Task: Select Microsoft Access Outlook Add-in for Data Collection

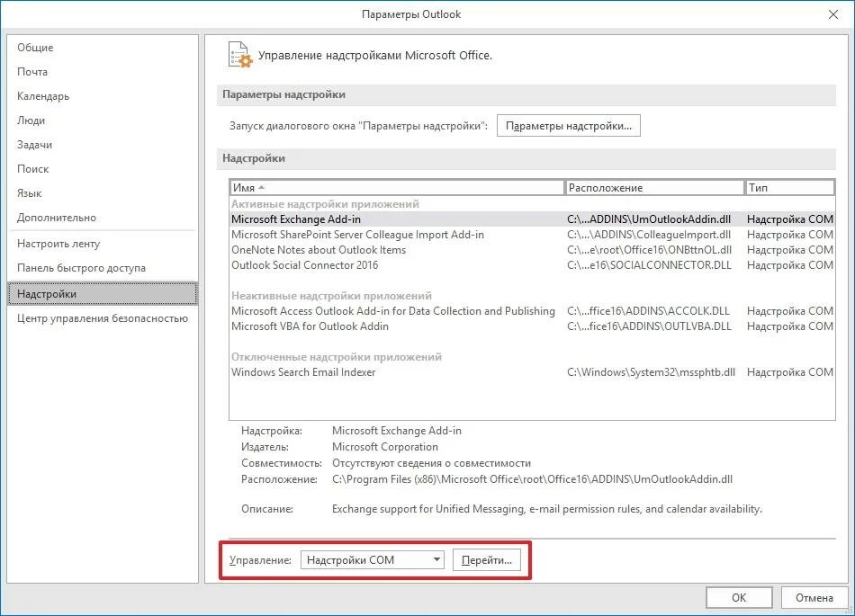Action: coord(532,310)
